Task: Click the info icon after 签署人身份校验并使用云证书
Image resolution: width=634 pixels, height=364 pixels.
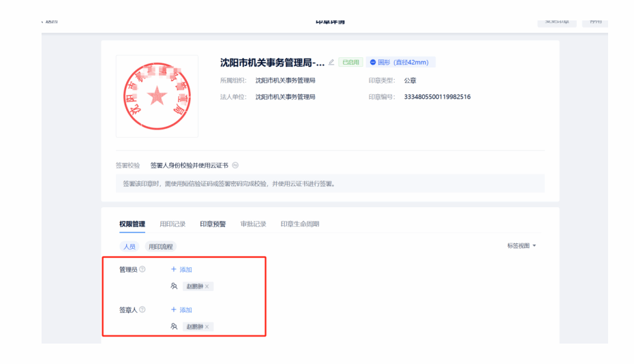Action: [x=235, y=166]
